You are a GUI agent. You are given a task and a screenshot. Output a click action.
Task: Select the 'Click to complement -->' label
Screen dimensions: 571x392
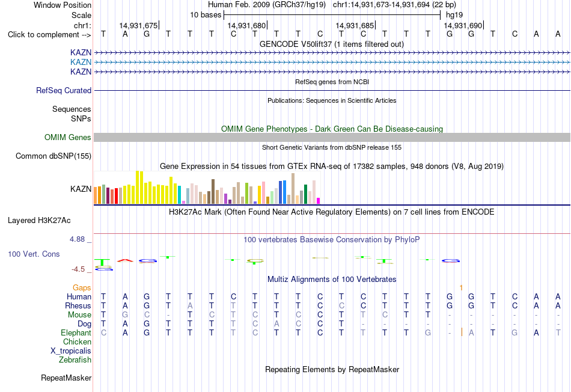click(x=49, y=35)
